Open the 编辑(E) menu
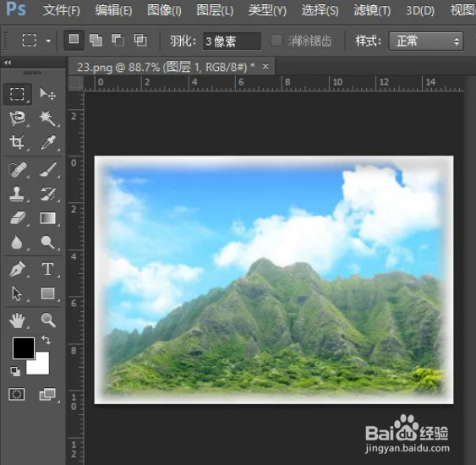The image size is (476, 465). point(113,11)
